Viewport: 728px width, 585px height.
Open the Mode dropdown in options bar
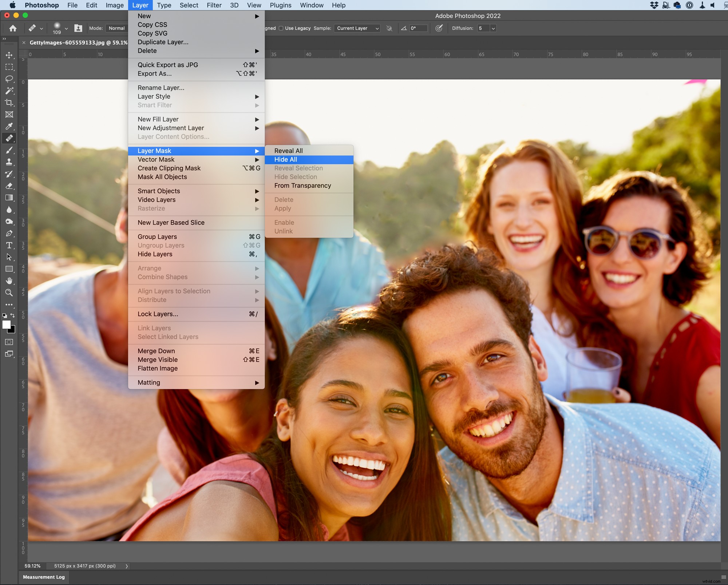click(117, 28)
